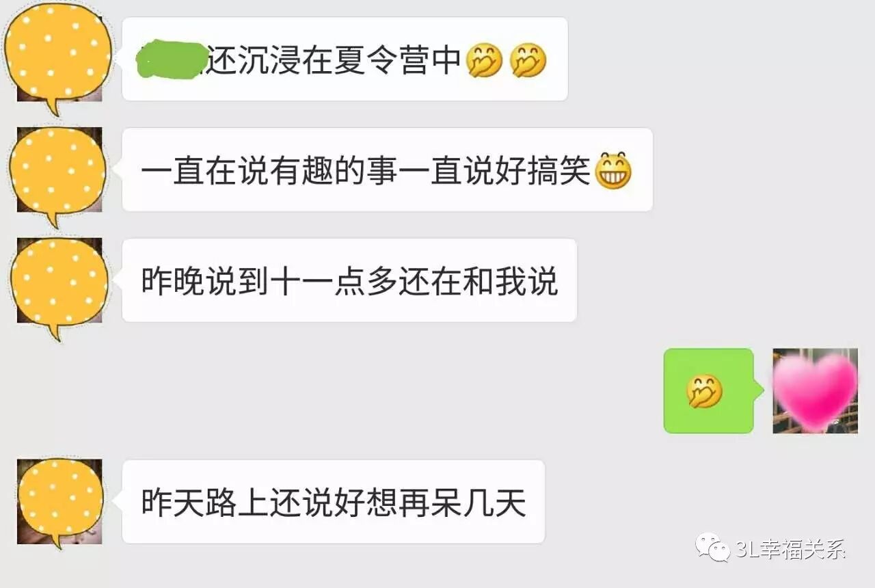
Task: Select the 还沉浸在夏令营中 message bubble
Action: pos(345,59)
